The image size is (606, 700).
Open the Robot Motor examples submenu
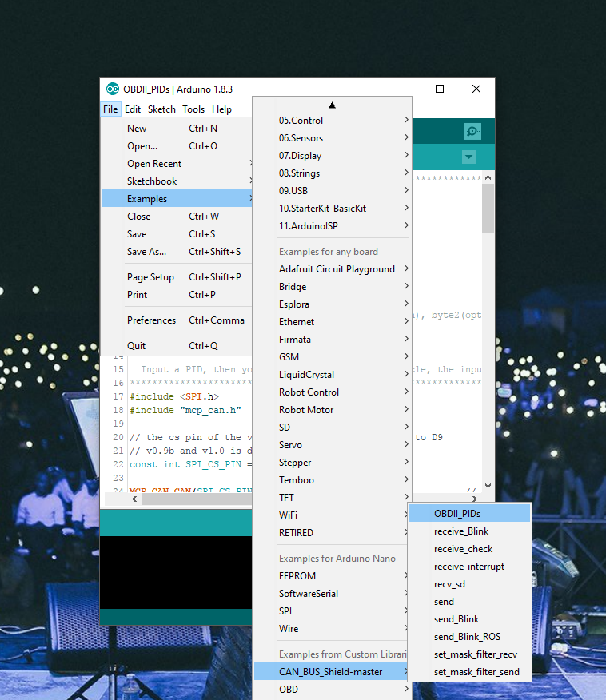pyautogui.click(x=332, y=410)
